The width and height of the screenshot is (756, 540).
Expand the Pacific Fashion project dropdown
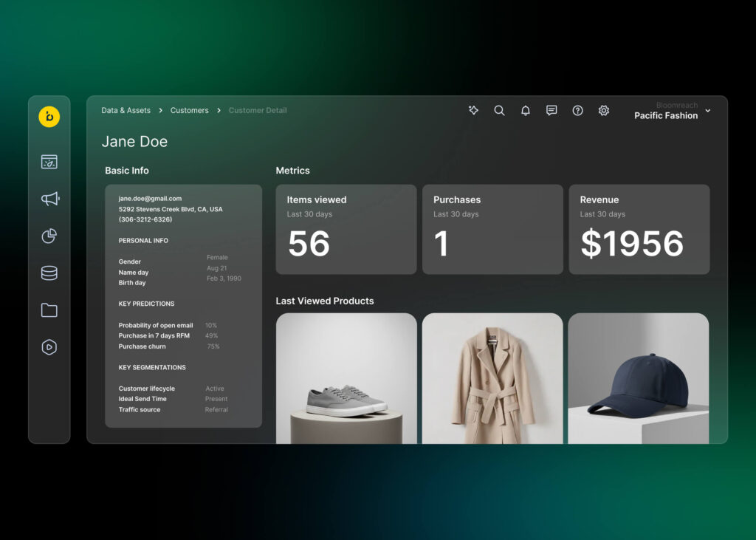point(707,111)
